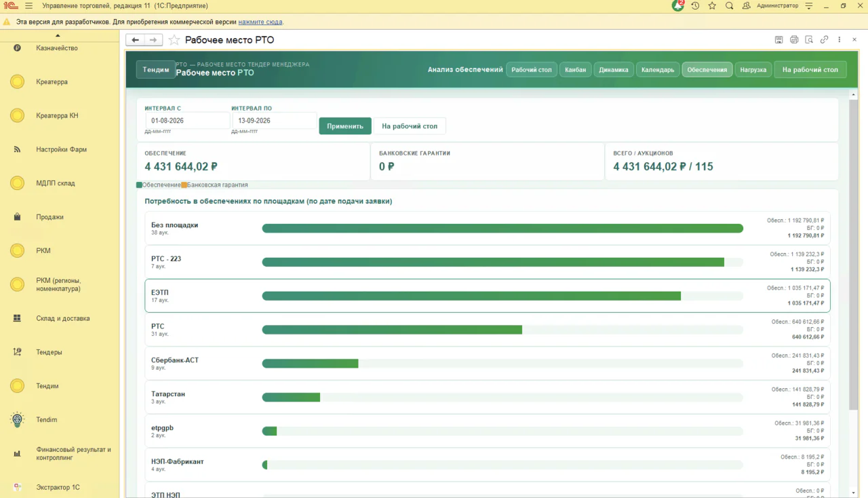The height and width of the screenshot is (498, 868).
Task: Go back with the left arrow button
Action: click(135, 40)
